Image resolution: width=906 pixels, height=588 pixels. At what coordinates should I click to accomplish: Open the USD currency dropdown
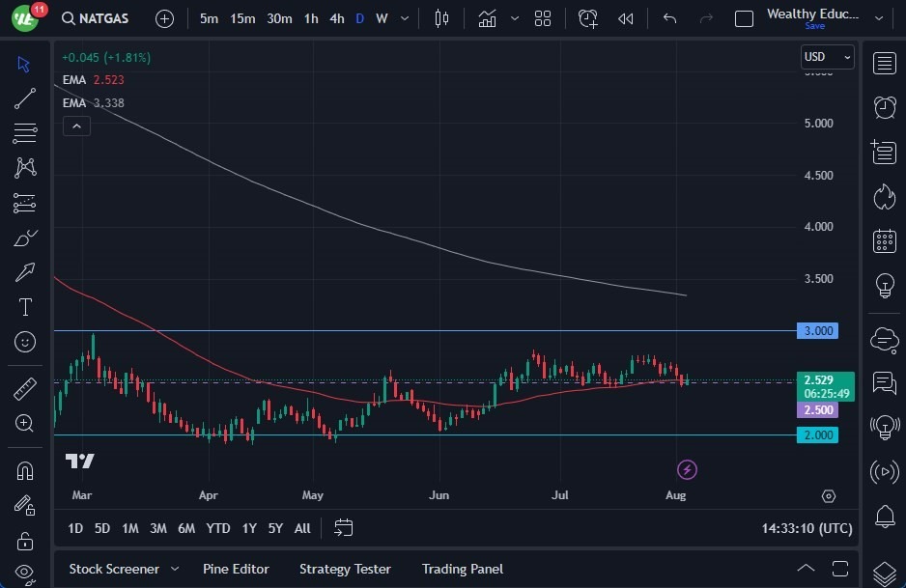(828, 57)
